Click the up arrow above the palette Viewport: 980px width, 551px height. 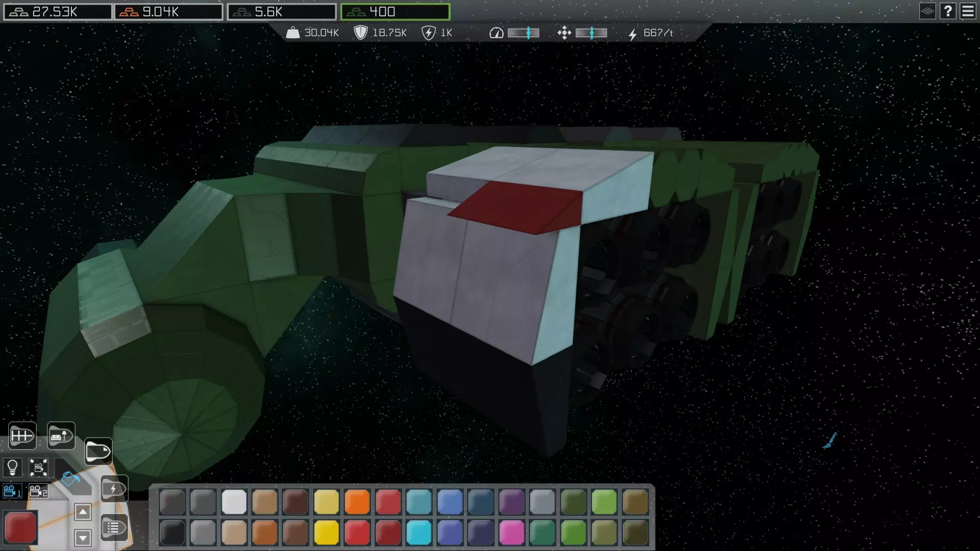83,512
